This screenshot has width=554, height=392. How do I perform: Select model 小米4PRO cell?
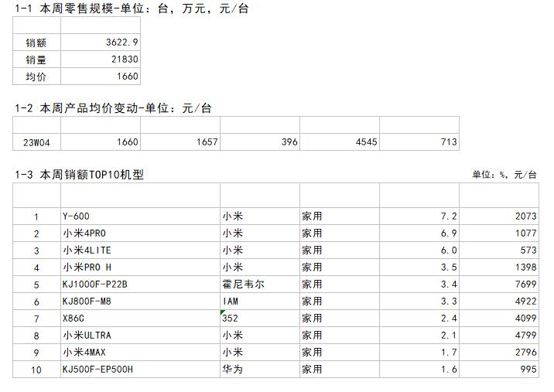point(140,233)
